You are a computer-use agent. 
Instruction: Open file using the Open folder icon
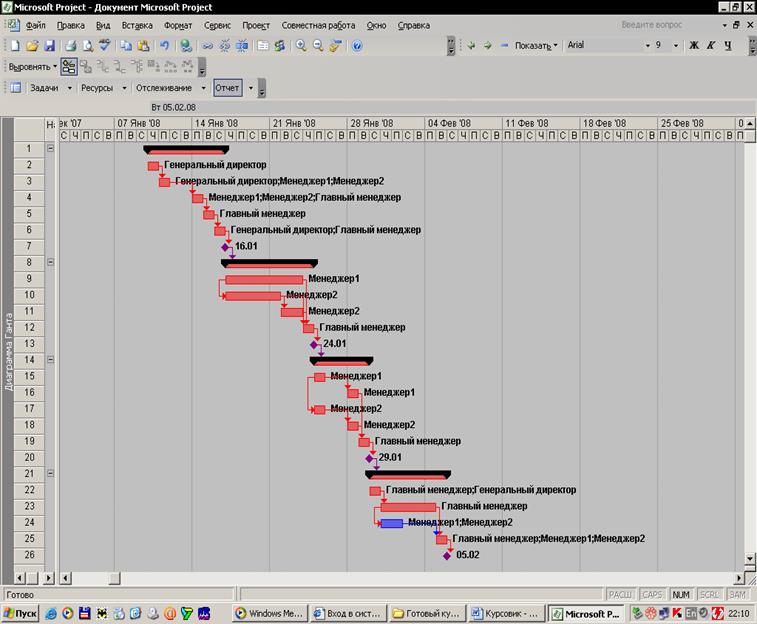tap(32, 46)
